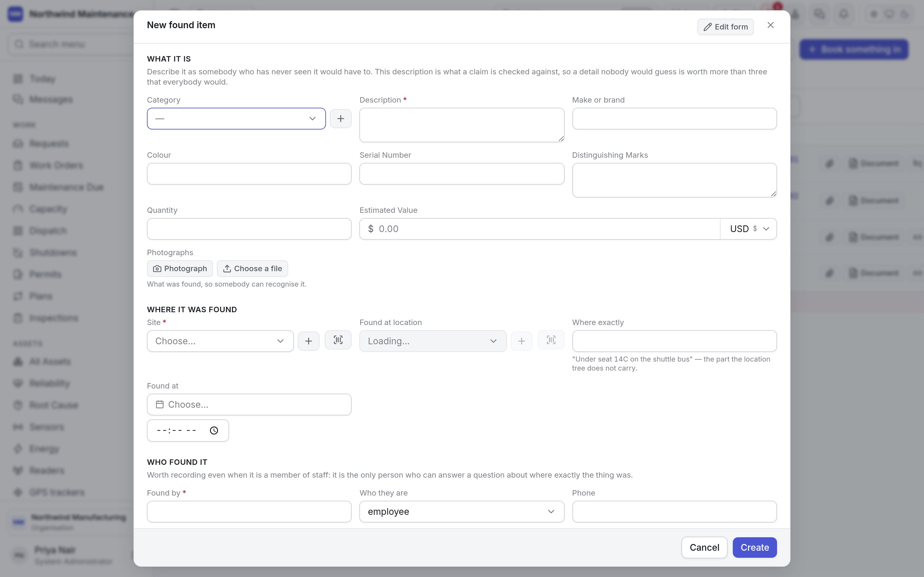
Task: Click the Estimated Value amount field
Action: 540,229
